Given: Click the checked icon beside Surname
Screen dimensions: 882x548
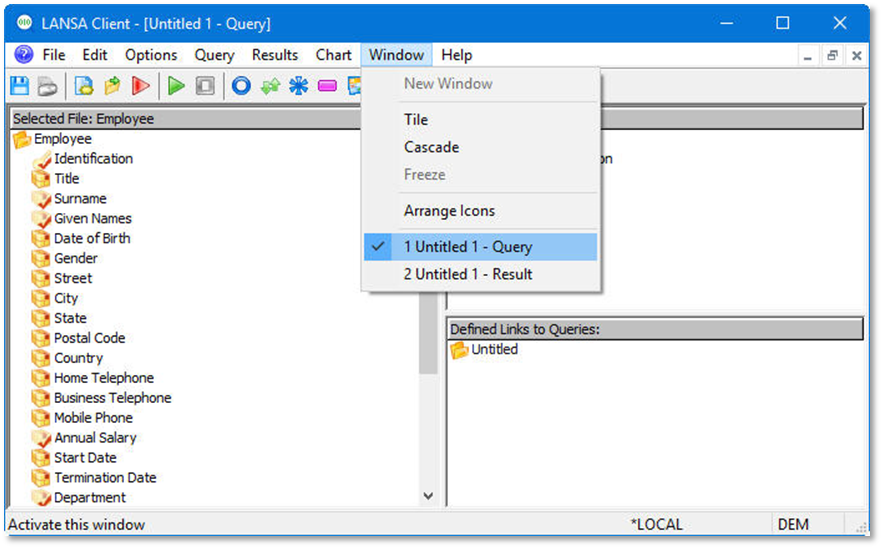Looking at the screenshot, I should point(42,199).
